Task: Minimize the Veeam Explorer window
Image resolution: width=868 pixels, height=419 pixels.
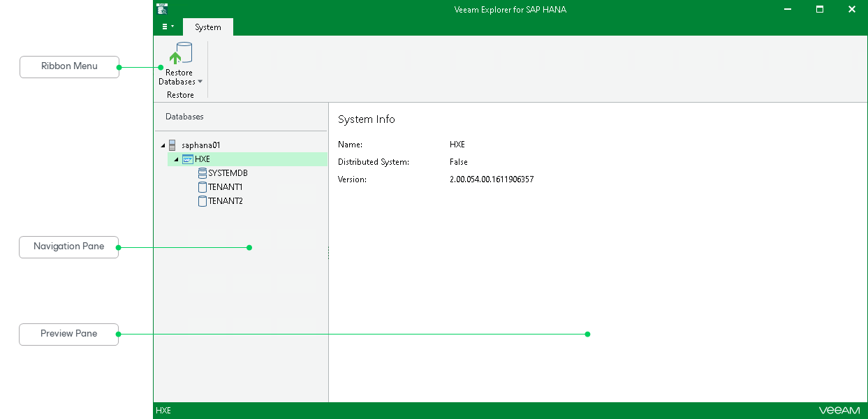Action: point(788,9)
